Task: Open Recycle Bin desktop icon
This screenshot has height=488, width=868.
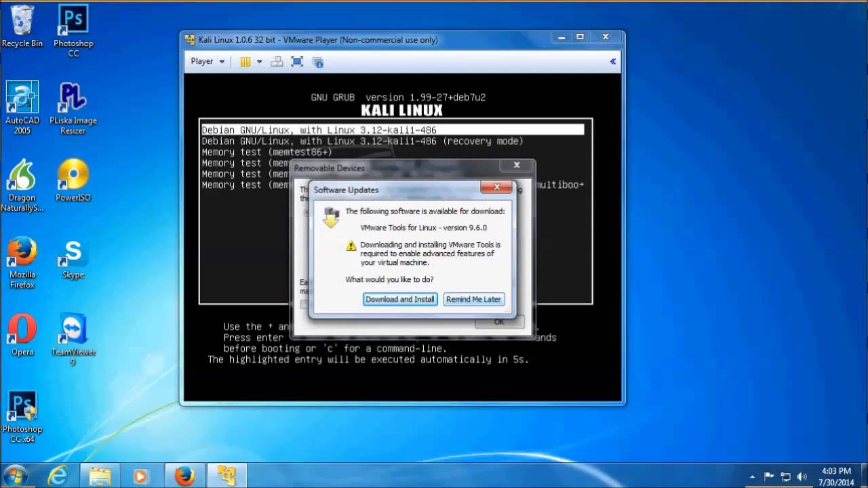Action: pyautogui.click(x=22, y=27)
